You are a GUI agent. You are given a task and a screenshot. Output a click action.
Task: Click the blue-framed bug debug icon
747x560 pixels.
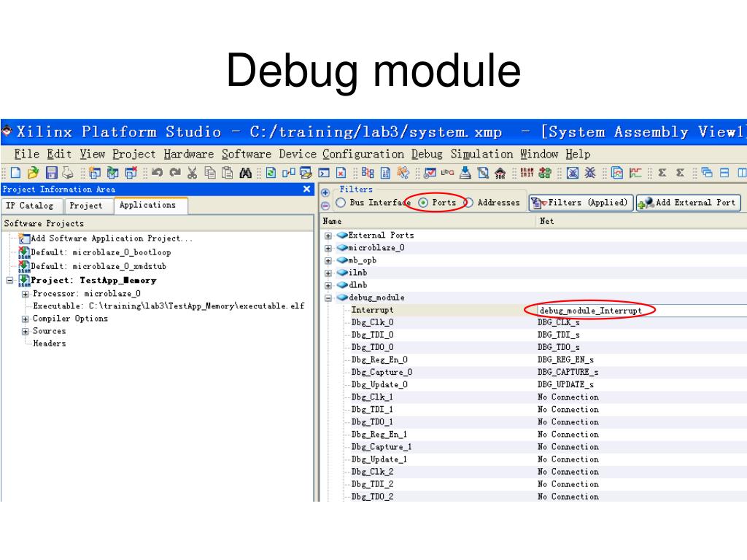click(x=573, y=173)
